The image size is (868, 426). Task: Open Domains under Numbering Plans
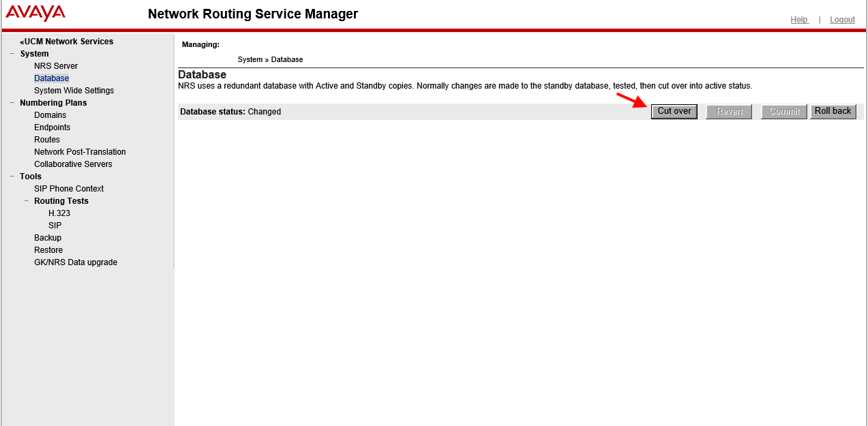coord(50,115)
